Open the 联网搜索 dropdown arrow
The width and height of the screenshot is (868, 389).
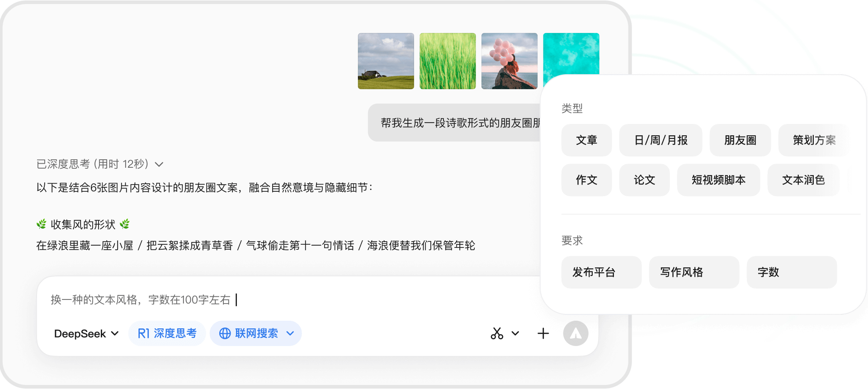coord(290,334)
